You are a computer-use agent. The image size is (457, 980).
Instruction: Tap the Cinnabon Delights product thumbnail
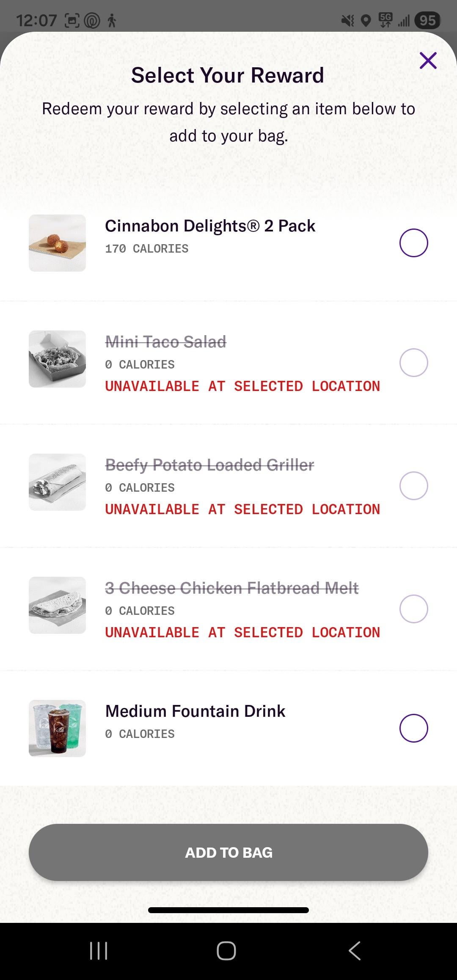click(57, 243)
